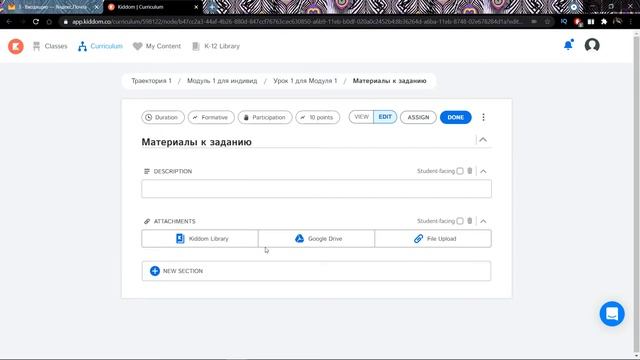640x360 pixels.
Task: Change the 10 points value
Action: (x=318, y=117)
